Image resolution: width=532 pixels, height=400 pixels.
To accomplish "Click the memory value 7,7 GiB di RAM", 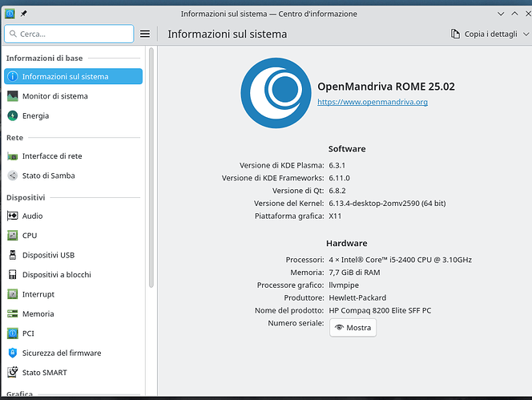I will click(354, 273).
